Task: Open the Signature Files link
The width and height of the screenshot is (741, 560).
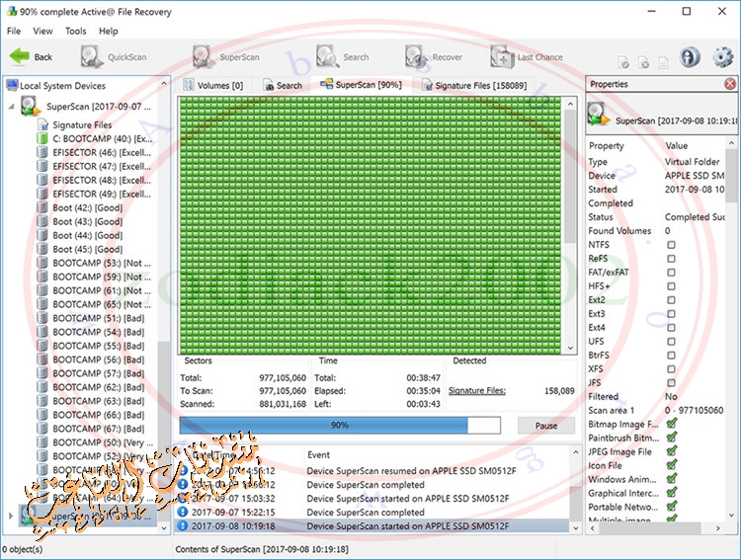Action: coord(477,391)
